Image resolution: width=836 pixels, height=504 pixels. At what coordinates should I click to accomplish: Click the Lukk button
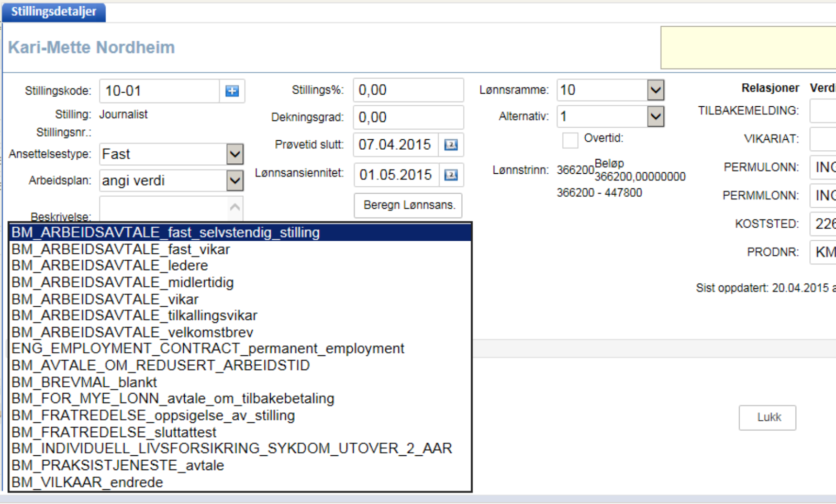(x=767, y=418)
